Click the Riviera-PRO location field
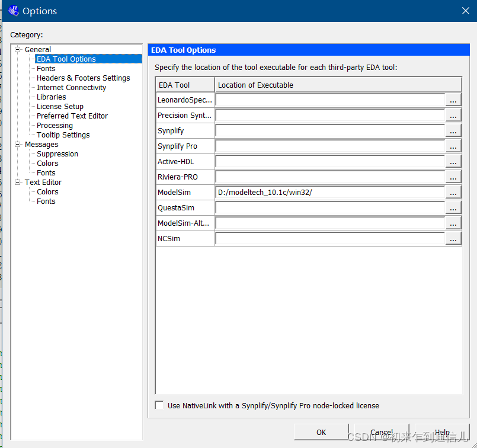The height and width of the screenshot is (448, 477). point(331,177)
